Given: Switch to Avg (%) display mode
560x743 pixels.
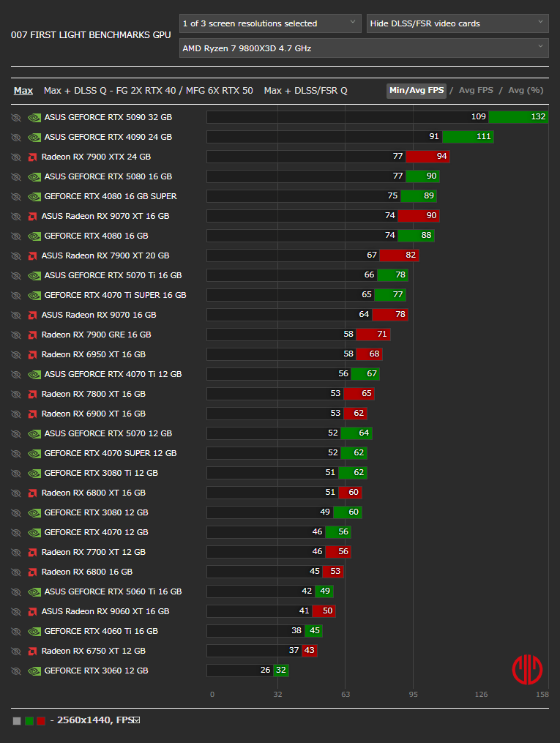Looking at the screenshot, I should click(526, 90).
